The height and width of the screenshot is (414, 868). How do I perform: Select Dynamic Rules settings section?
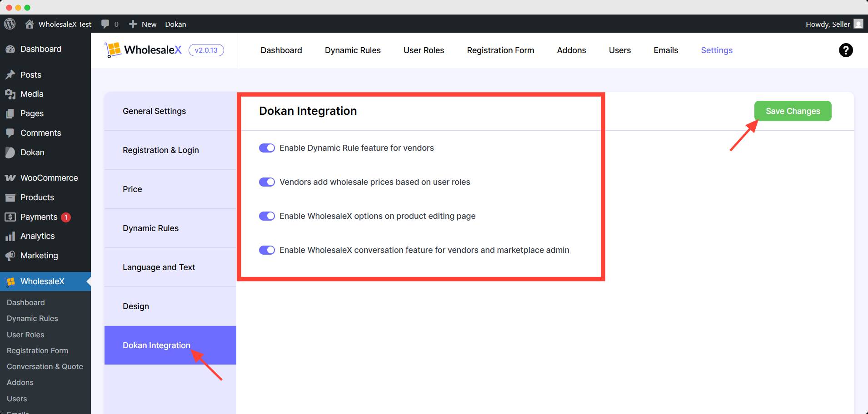(170, 228)
